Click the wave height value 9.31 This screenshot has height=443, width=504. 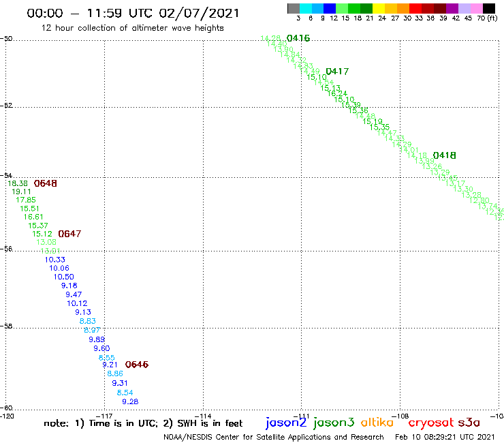pyautogui.click(x=120, y=384)
